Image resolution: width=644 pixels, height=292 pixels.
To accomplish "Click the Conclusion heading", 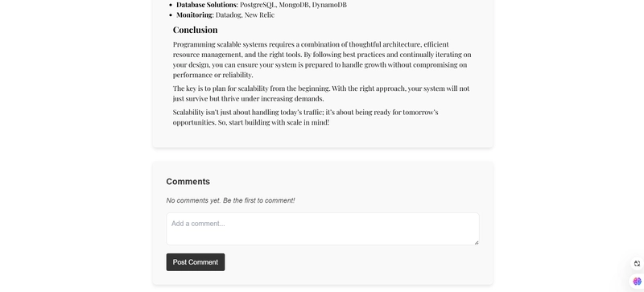I will pos(195,30).
